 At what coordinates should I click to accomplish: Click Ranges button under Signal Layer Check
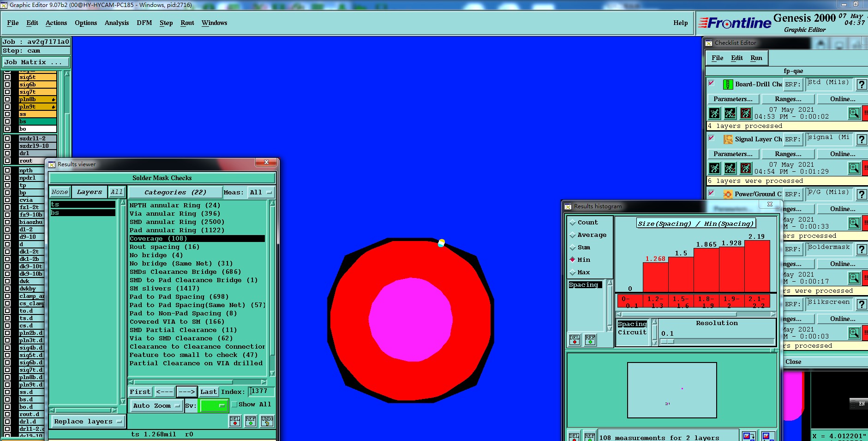(x=788, y=154)
